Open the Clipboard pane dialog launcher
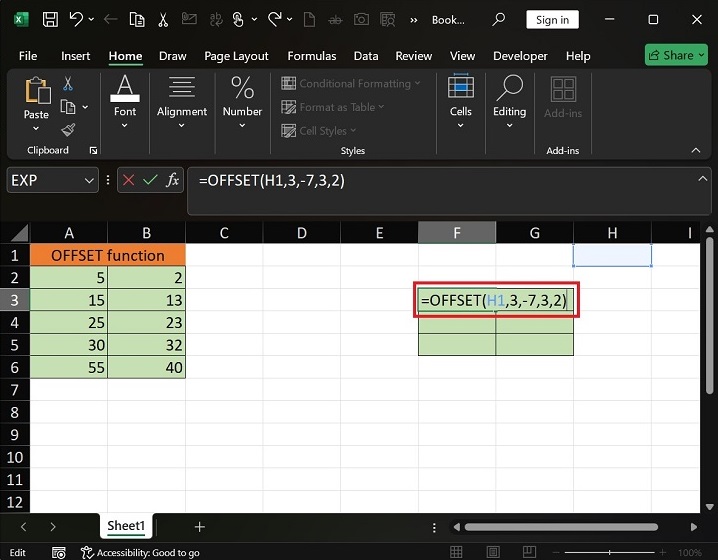The image size is (718, 560). 93,151
